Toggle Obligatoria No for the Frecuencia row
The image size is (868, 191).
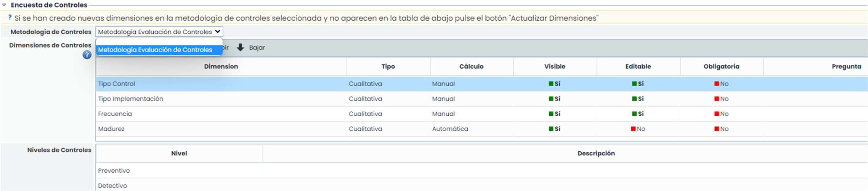721,114
